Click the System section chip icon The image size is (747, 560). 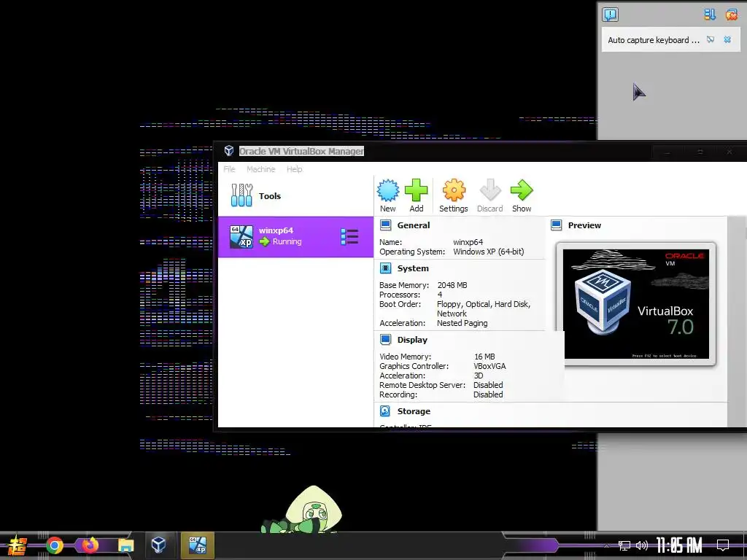tap(385, 268)
